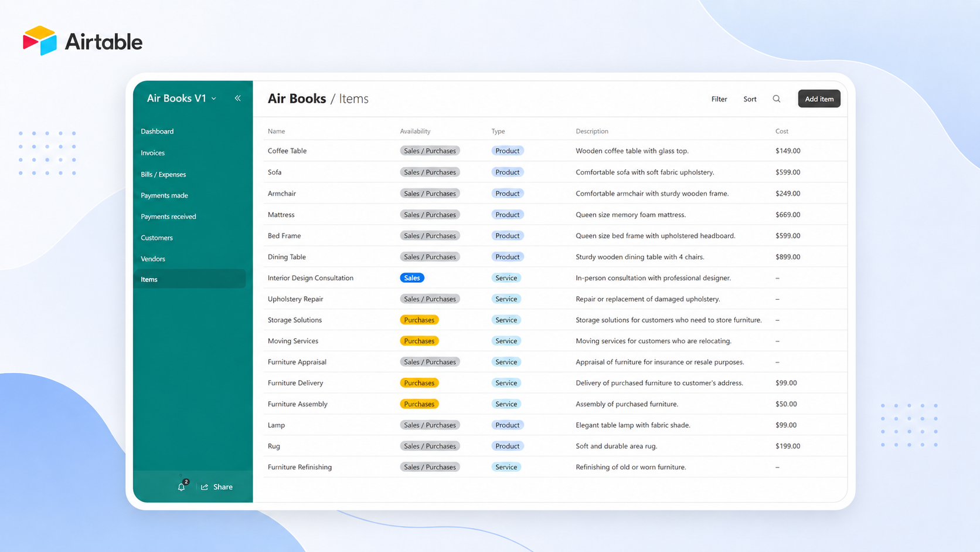Click the $669.00 cost for Mattress
The height and width of the screenshot is (552, 980).
[788, 215]
